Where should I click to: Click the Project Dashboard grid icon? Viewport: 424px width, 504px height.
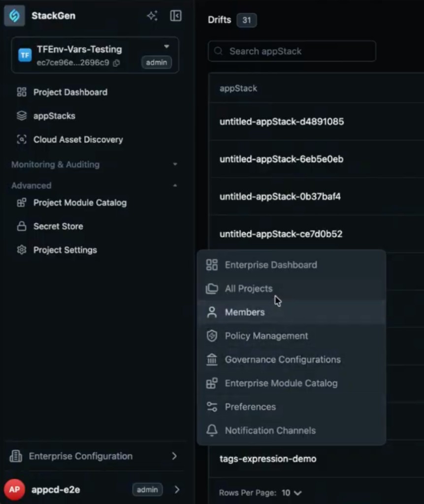(22, 92)
